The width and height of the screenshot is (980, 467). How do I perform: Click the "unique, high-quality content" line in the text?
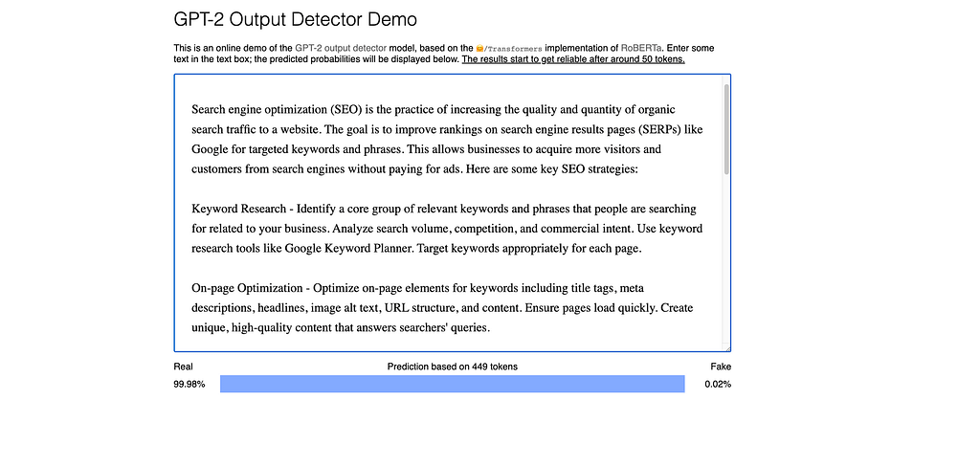[x=341, y=327]
